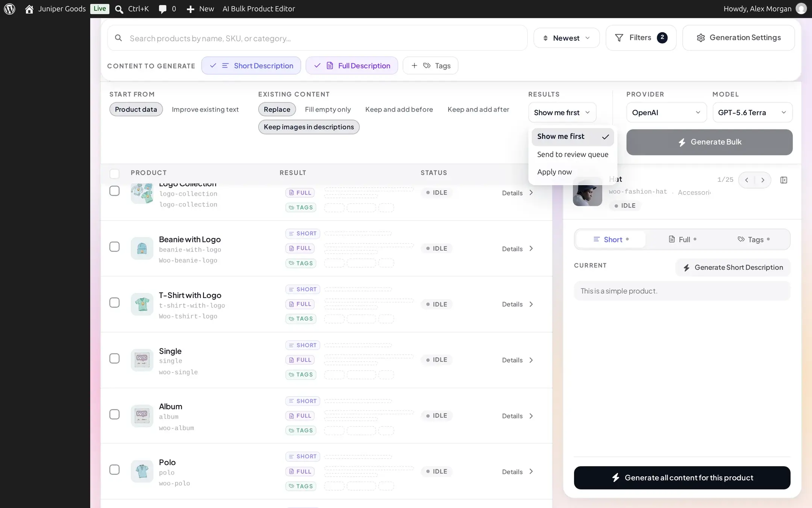Click the Juniper Goods home icon
The height and width of the screenshot is (508, 812).
click(x=29, y=9)
